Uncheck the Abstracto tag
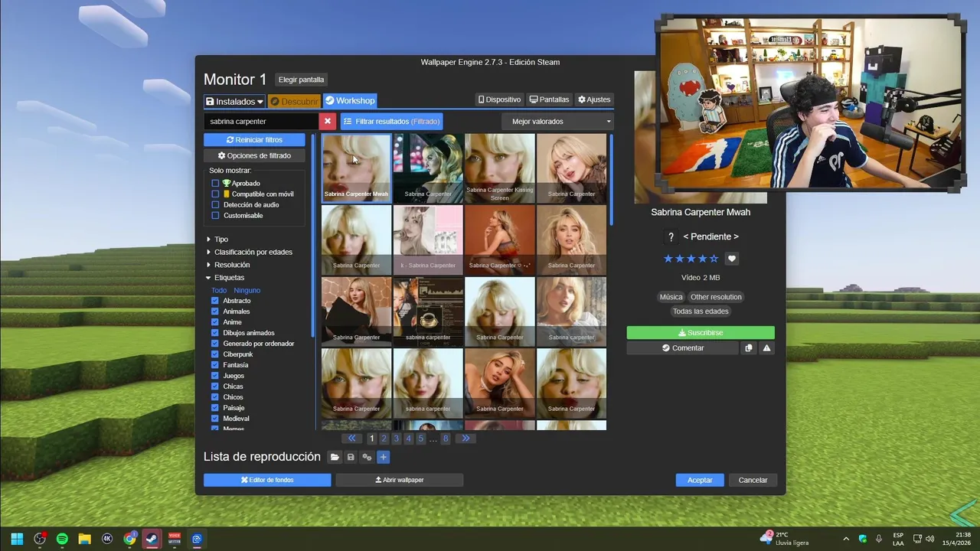Image resolution: width=980 pixels, height=551 pixels. click(215, 301)
